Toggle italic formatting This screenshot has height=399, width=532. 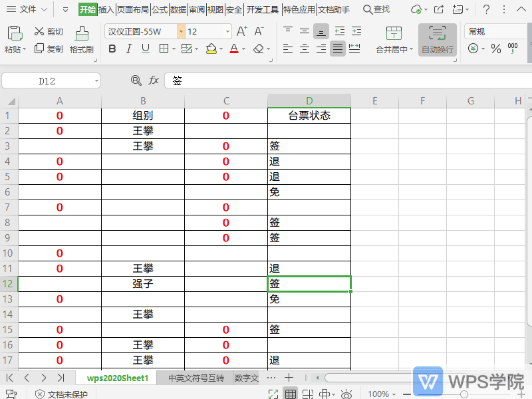[x=128, y=49]
